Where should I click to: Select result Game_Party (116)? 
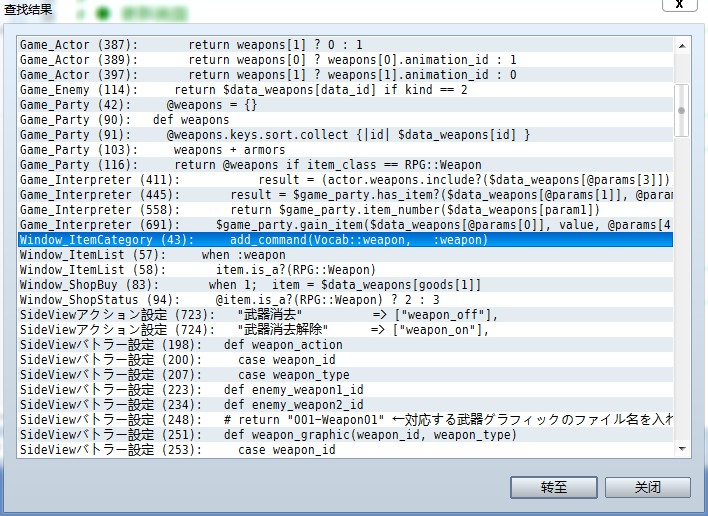point(345,164)
